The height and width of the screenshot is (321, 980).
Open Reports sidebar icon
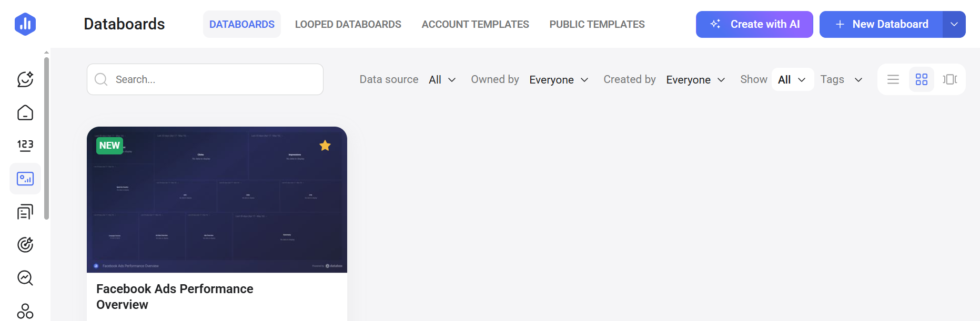pyautogui.click(x=25, y=212)
